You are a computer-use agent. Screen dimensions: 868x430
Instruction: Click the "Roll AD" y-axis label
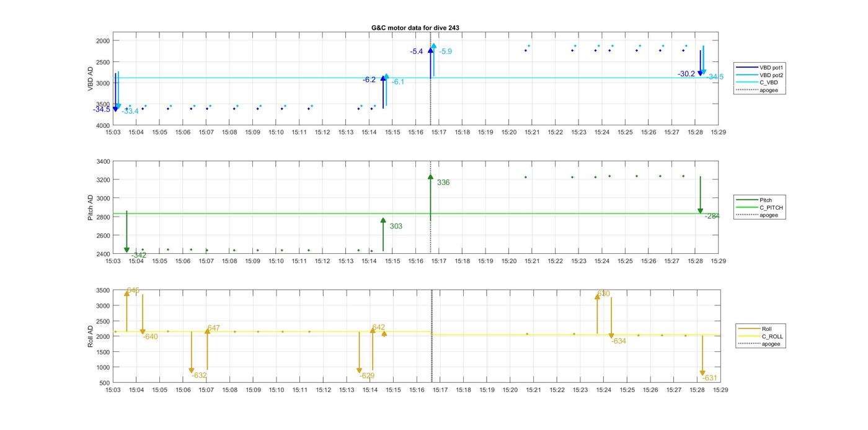tap(91, 336)
